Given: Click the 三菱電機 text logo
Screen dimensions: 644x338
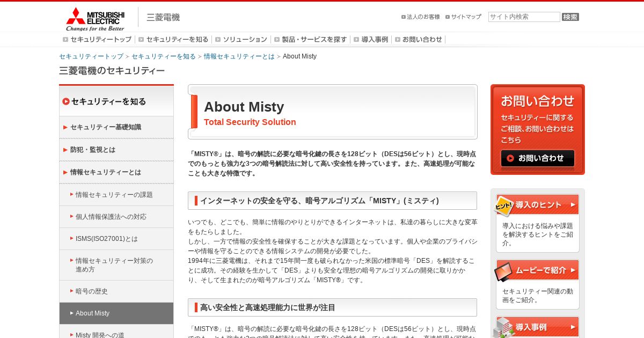Looking at the screenshot, I should click(x=163, y=17).
